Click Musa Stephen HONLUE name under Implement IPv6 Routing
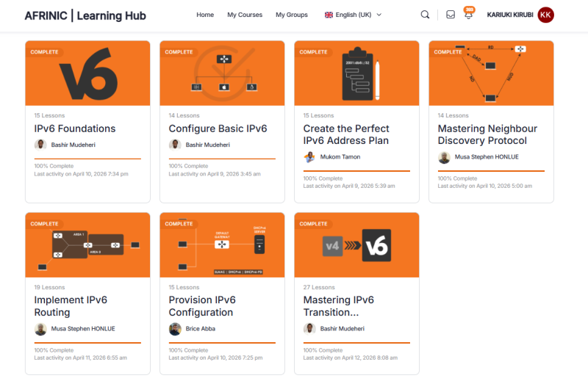588x381 pixels. (x=83, y=329)
